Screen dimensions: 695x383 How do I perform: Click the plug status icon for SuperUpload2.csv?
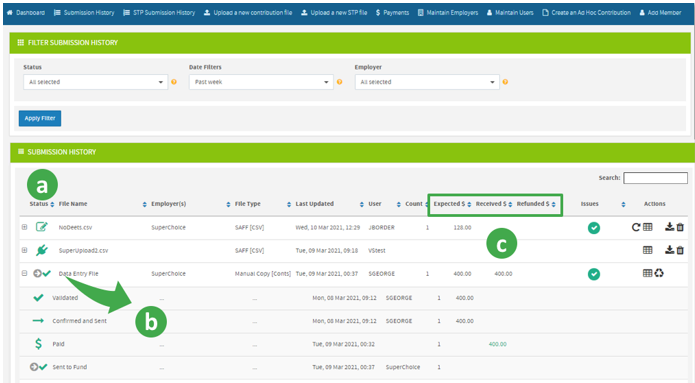[x=42, y=250]
